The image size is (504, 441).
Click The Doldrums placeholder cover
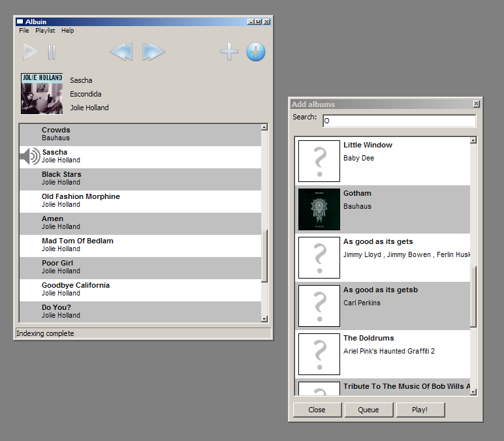click(x=319, y=354)
